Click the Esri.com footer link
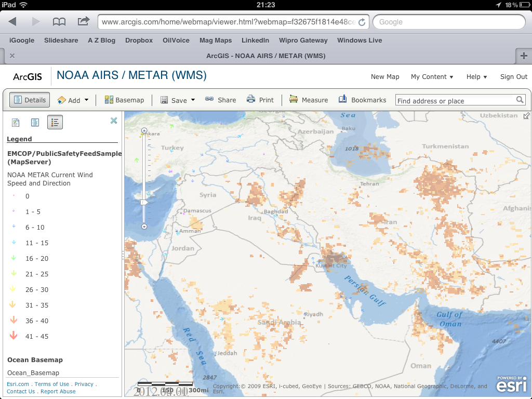This screenshot has width=532, height=399. click(18, 384)
